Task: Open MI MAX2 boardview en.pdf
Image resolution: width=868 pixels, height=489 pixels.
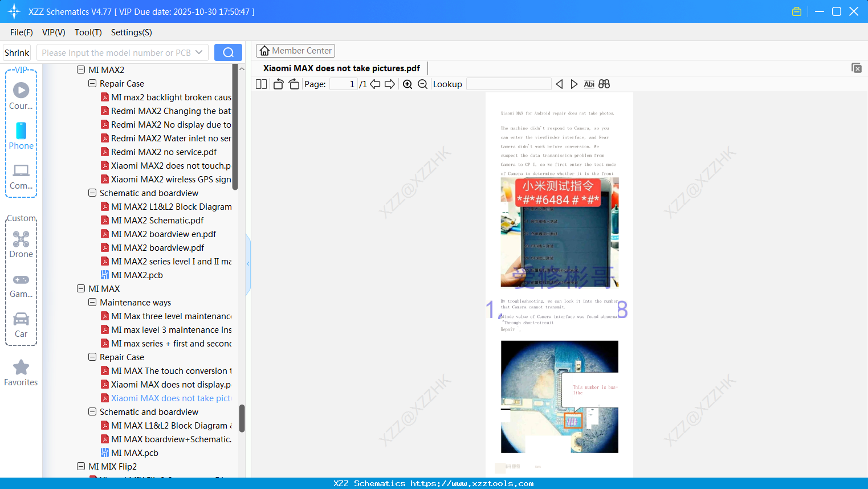Action: pyautogui.click(x=158, y=234)
